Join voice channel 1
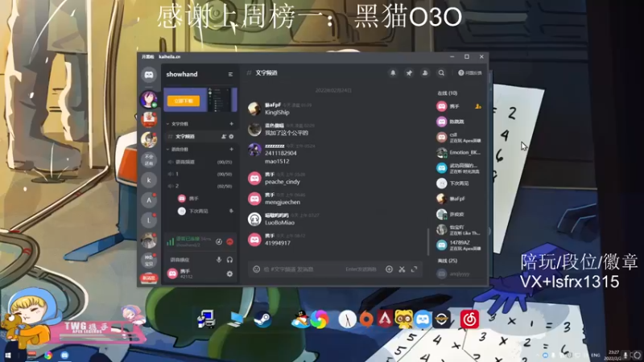This screenshot has height=362, width=644. 200,174
